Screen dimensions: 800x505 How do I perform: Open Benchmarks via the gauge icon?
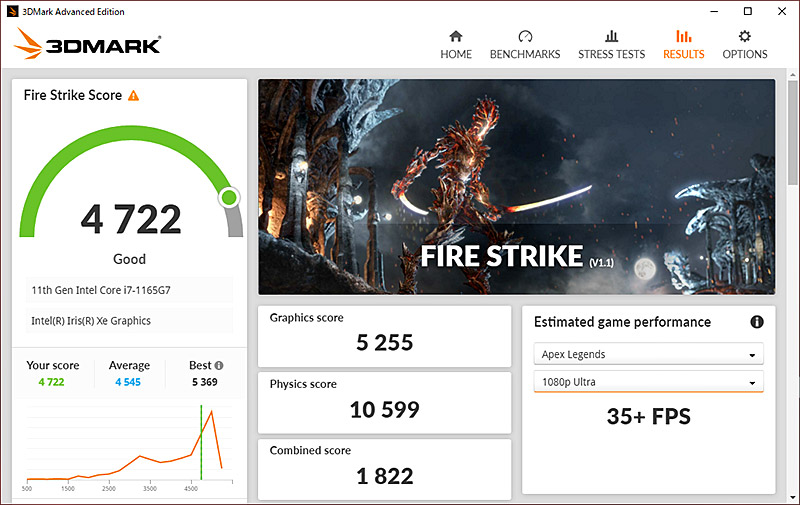click(525, 36)
